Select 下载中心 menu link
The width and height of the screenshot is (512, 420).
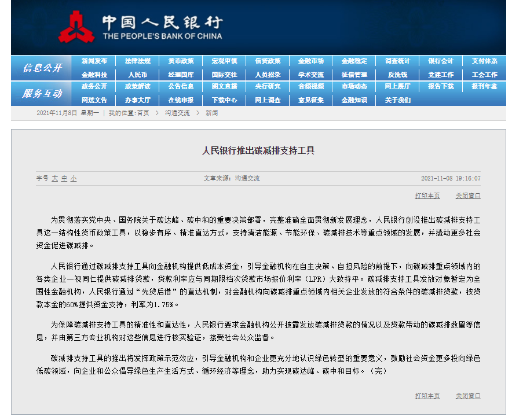(x=224, y=100)
